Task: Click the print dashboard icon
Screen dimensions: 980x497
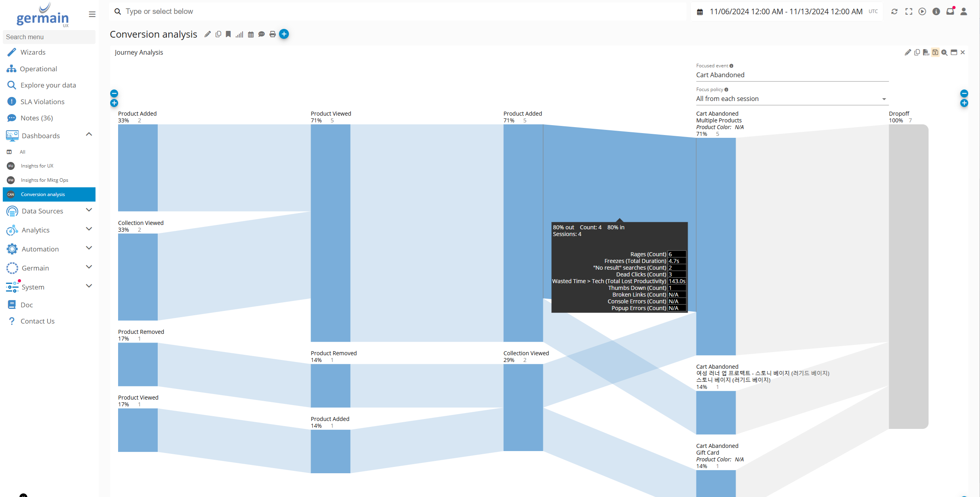Action: 272,34
